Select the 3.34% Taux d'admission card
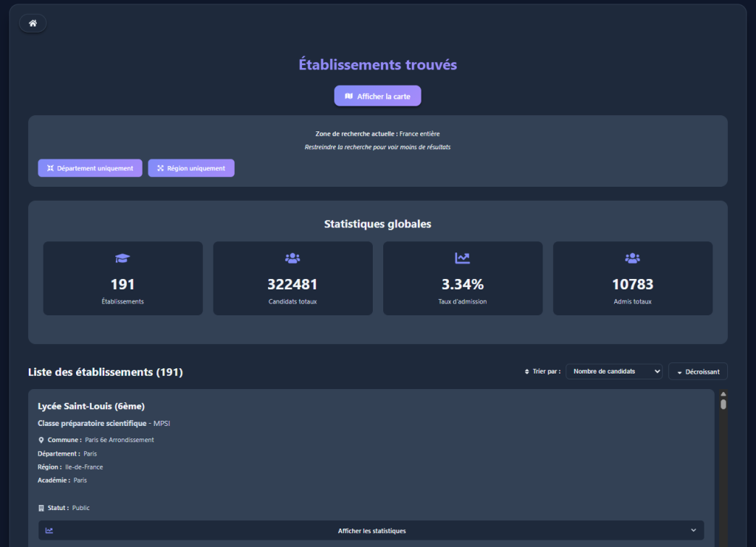The image size is (756, 547). pos(462,278)
